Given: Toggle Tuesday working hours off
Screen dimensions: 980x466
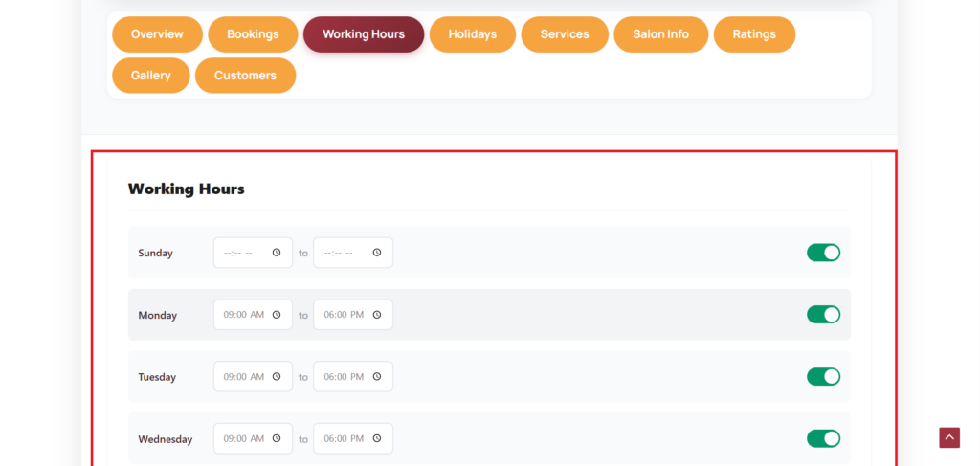Looking at the screenshot, I should coord(823,377).
